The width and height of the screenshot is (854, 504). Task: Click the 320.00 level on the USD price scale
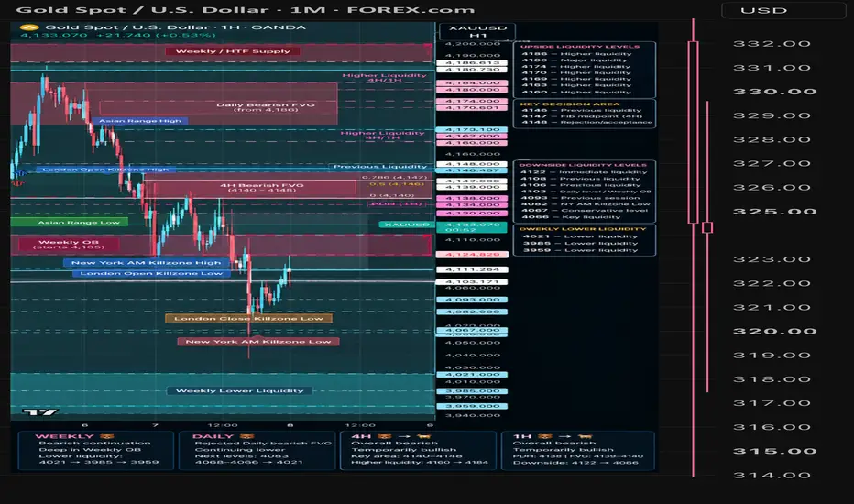click(774, 332)
